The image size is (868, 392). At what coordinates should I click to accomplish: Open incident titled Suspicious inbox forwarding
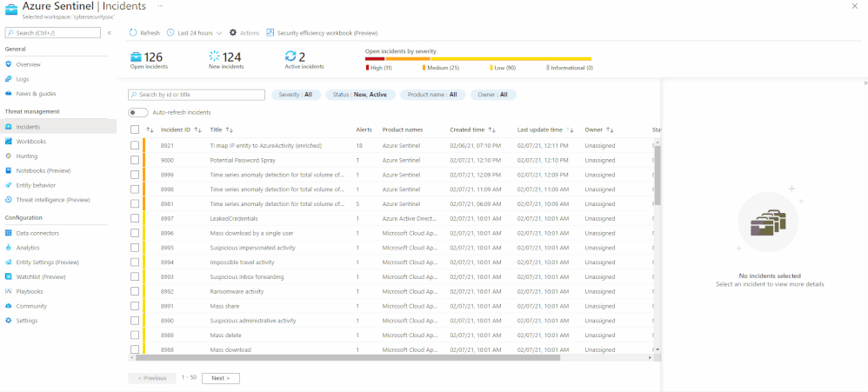click(247, 276)
